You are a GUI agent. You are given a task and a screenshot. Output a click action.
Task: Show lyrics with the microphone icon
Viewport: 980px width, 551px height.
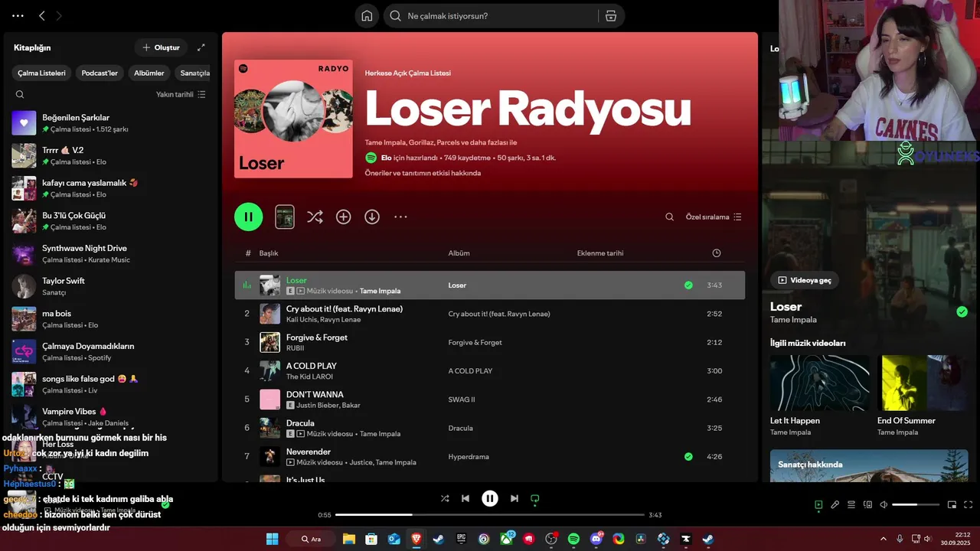[835, 504]
